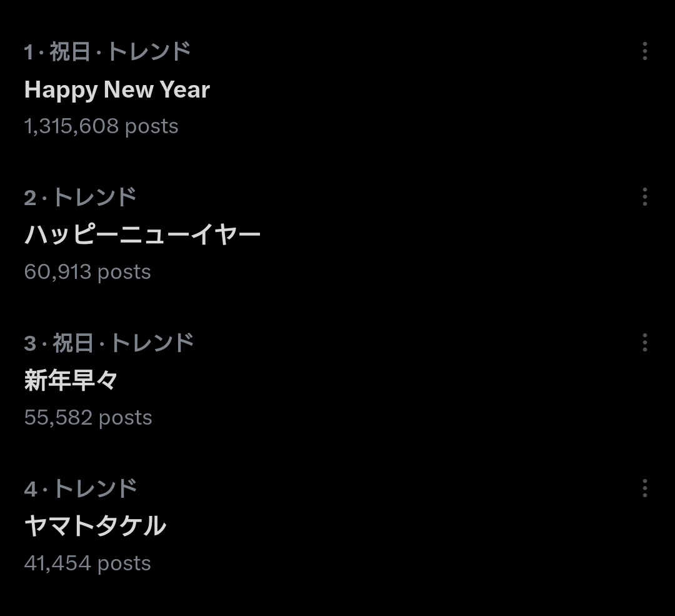Open more options for ヤマトタケル trend
Image resolution: width=675 pixels, height=616 pixels.
[644, 488]
